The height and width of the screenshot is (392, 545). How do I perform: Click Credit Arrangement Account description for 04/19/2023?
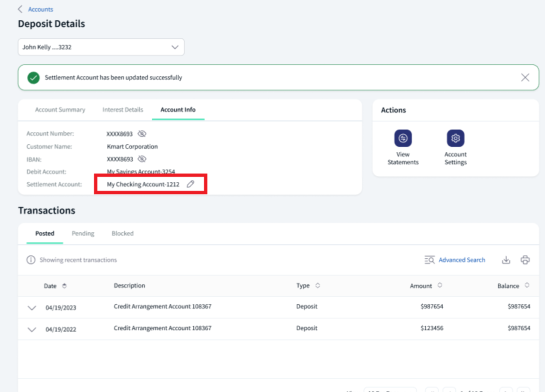(162, 306)
